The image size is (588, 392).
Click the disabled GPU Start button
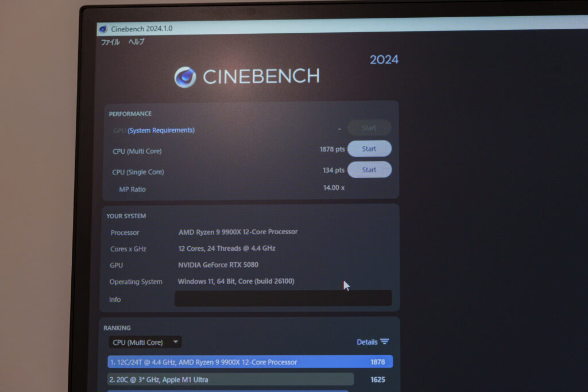(x=369, y=128)
